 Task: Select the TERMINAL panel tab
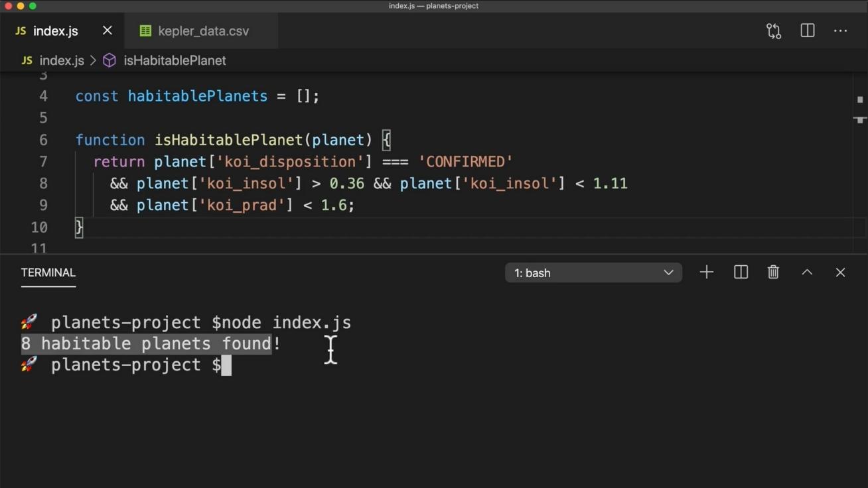[48, 272]
